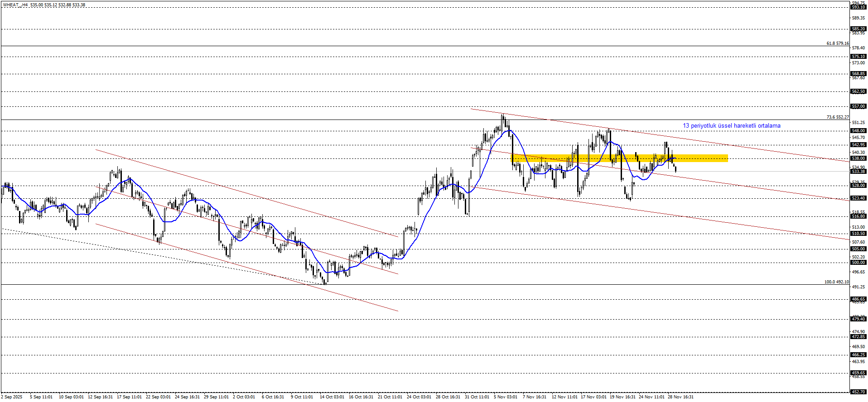Select the 585.20 price level label
Viewport: 868px width, 402px height.
(x=858, y=29)
